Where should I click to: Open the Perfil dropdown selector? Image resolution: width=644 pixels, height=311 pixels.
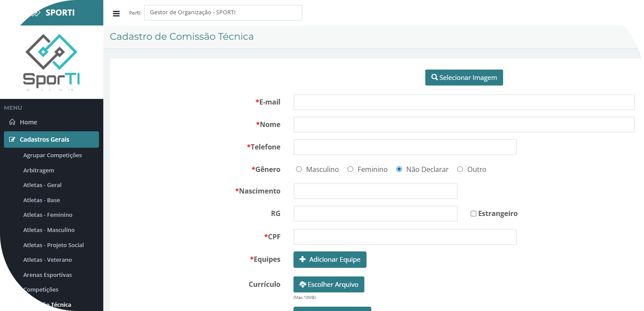click(223, 13)
